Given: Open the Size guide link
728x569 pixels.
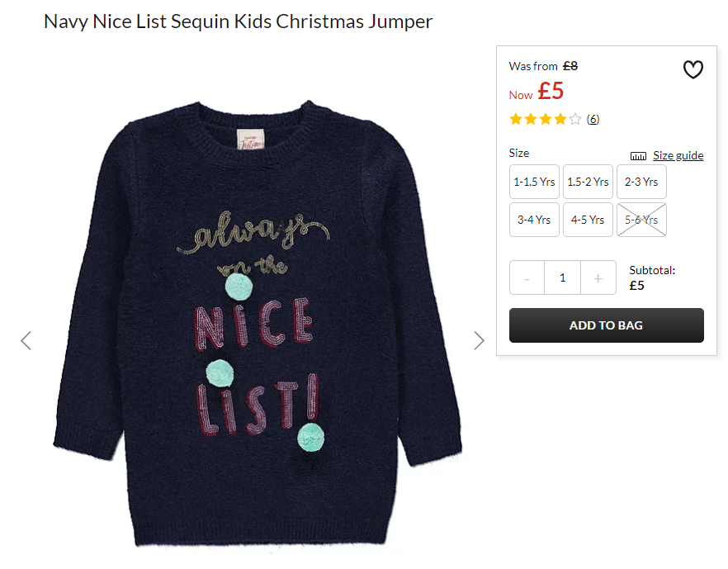Looking at the screenshot, I should (x=678, y=155).
